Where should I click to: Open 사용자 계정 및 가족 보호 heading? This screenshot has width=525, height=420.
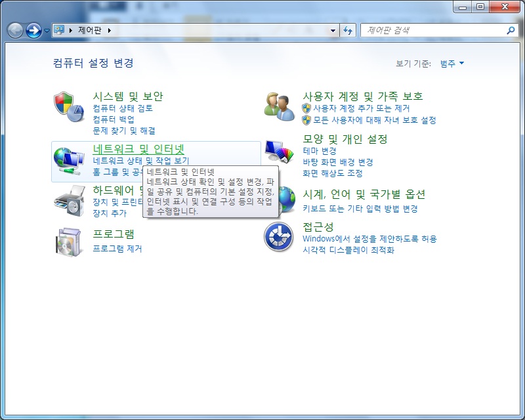tap(363, 96)
